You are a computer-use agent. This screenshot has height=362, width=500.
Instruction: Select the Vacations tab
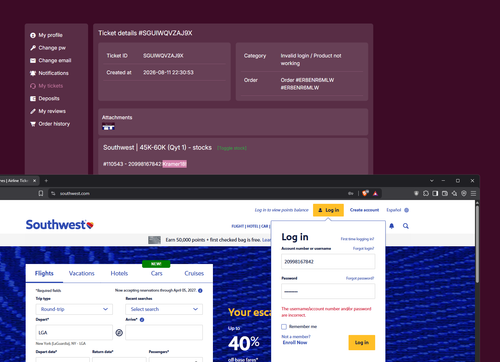click(82, 274)
